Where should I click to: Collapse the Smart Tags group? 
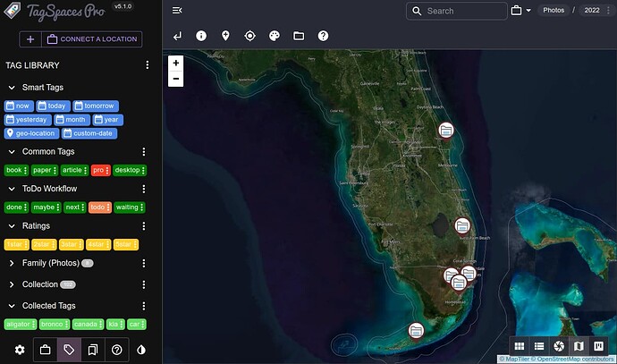pyautogui.click(x=12, y=88)
